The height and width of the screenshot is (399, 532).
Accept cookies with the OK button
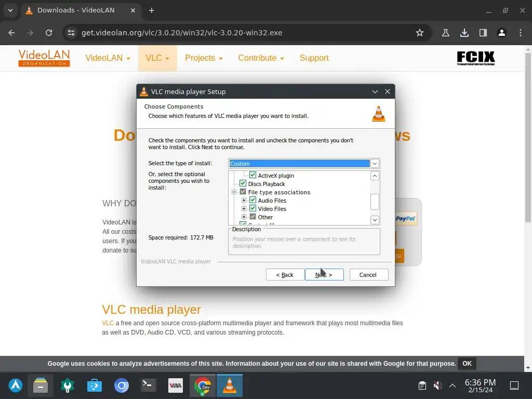[467, 363]
